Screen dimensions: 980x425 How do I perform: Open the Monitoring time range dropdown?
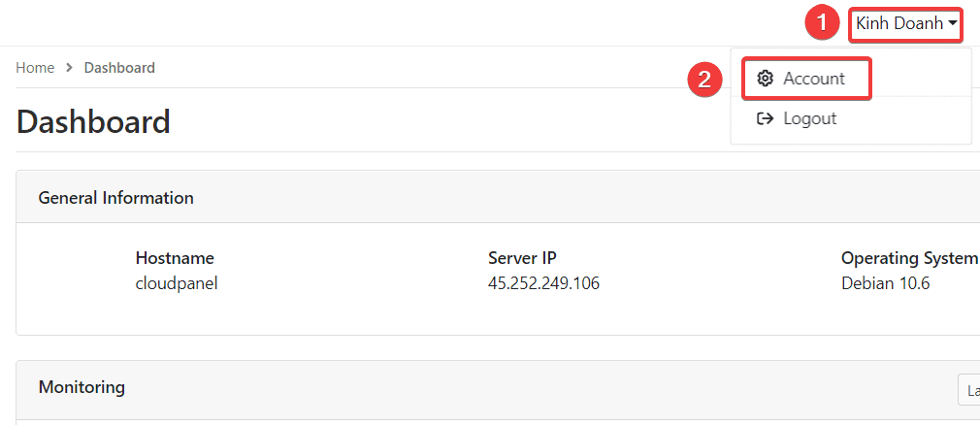(968, 391)
